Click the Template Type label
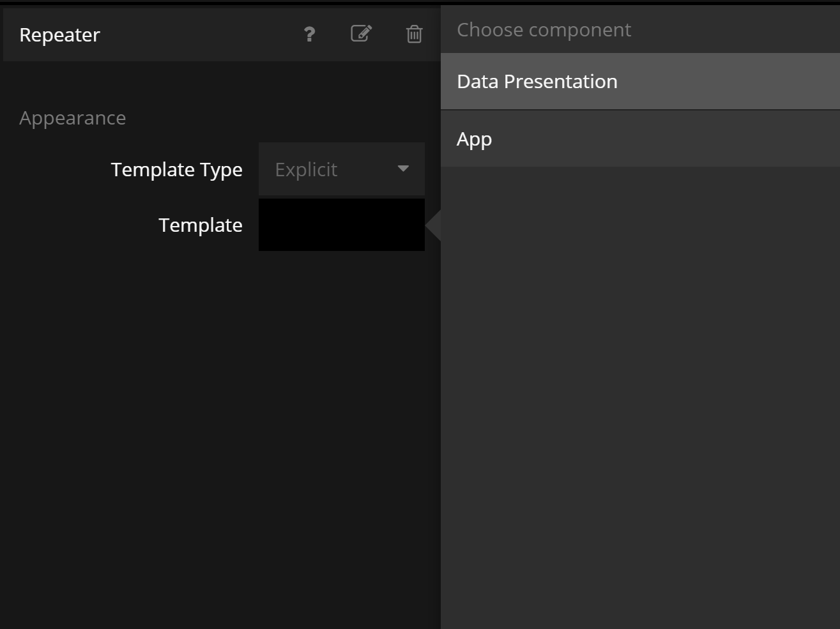This screenshot has width=840, height=629. coord(176,170)
